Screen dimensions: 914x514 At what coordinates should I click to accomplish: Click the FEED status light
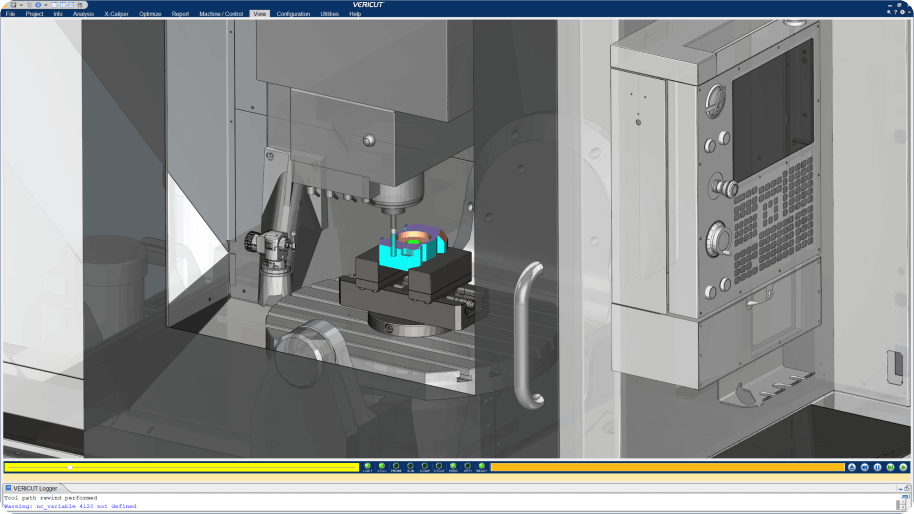453,466
